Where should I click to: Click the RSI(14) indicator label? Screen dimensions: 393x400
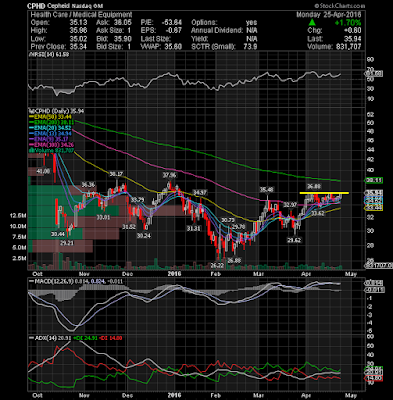point(49,54)
